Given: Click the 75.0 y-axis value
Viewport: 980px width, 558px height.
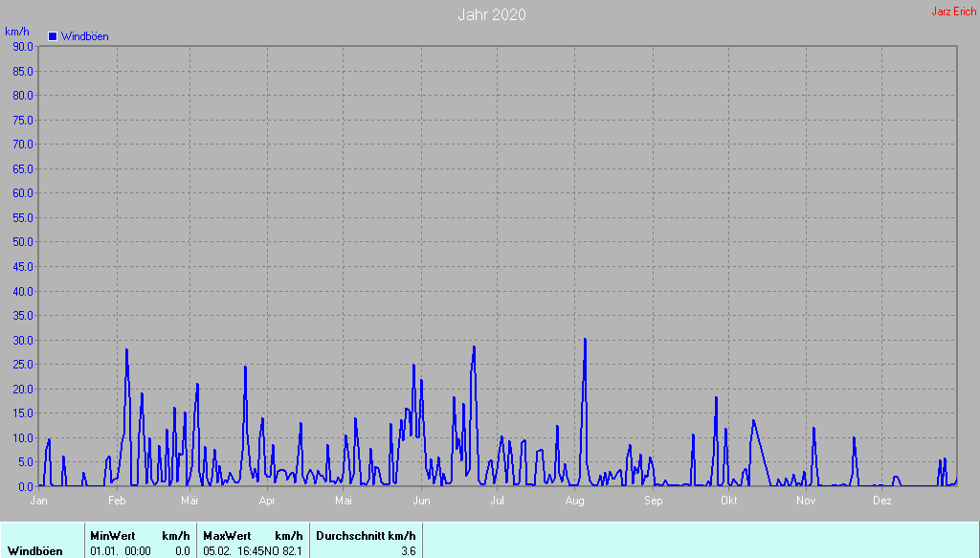Looking at the screenshot, I should (x=23, y=120).
